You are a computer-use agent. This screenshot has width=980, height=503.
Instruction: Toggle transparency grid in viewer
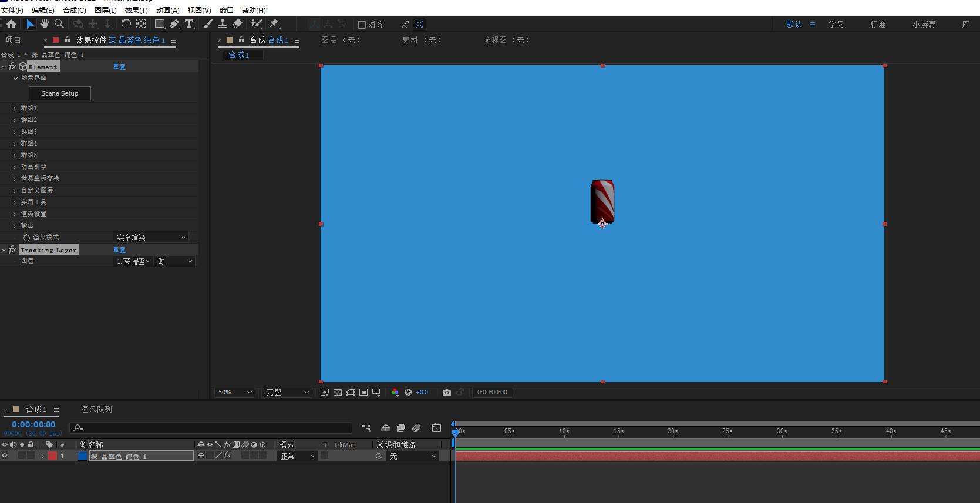[x=338, y=392]
